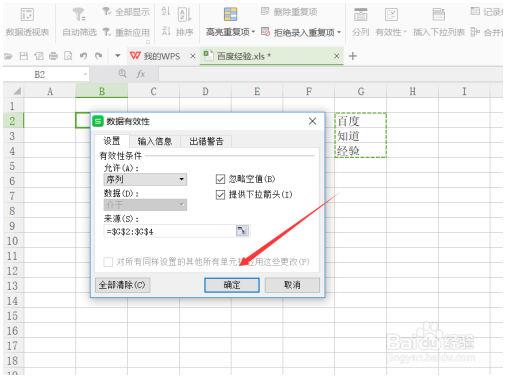Click the 合并计算 consolidate icon
The height and width of the screenshot is (378, 506).
pyautogui.click(x=475, y=32)
